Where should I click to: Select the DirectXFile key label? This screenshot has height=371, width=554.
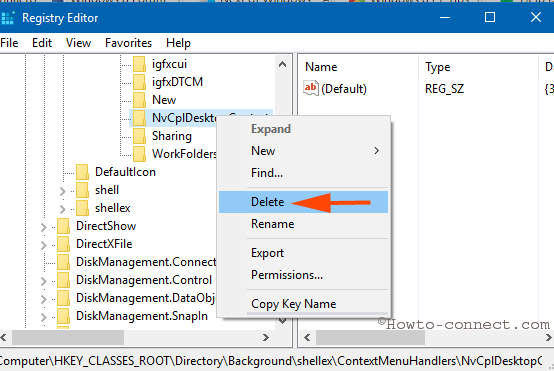click(x=104, y=244)
